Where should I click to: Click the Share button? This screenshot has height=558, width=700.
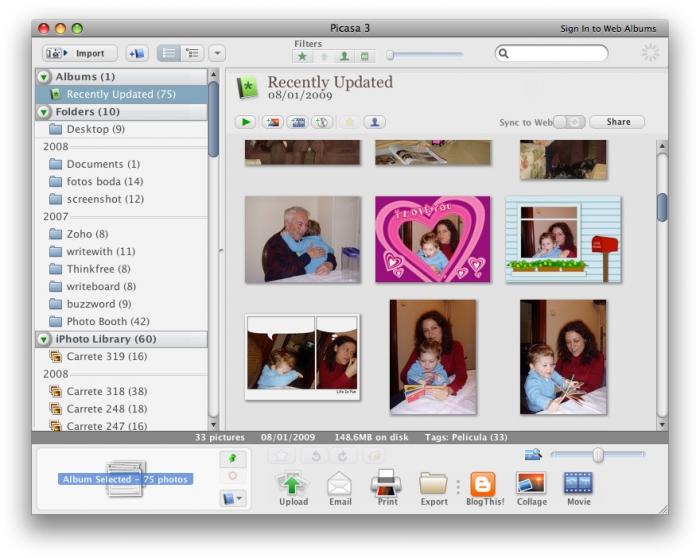click(617, 122)
